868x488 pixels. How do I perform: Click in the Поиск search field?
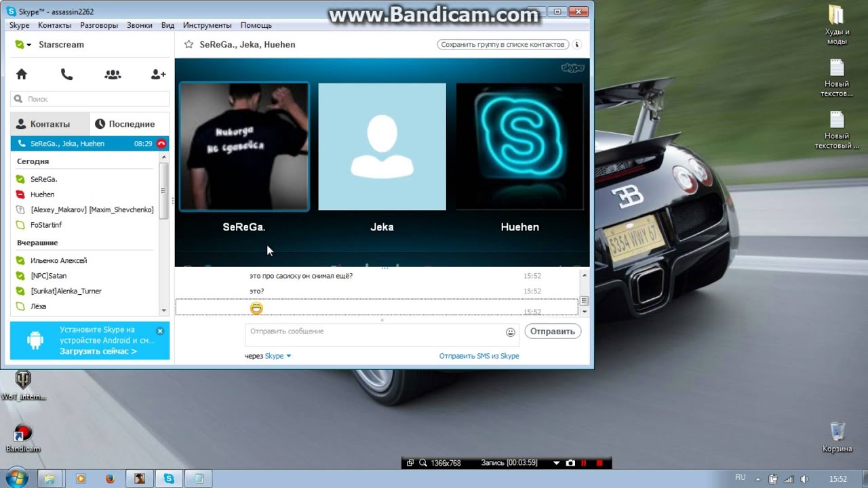(90, 99)
